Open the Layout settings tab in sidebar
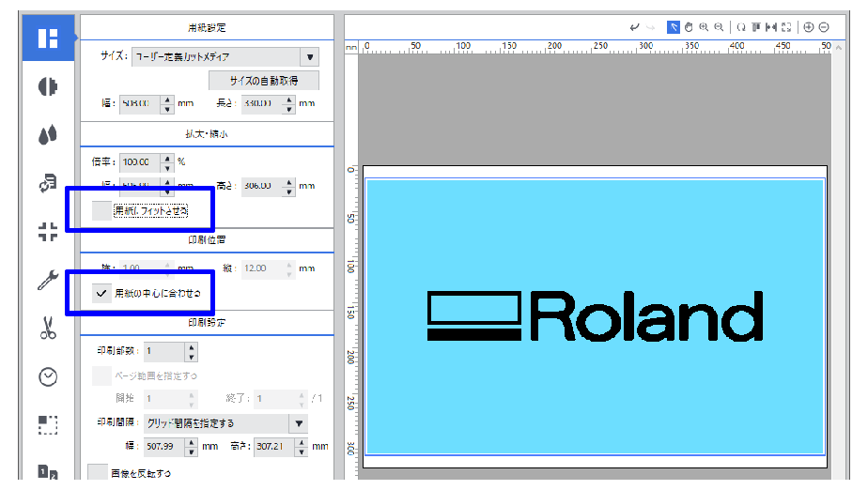Image resolution: width=868 pixels, height=490 pixels. pyautogui.click(x=48, y=38)
